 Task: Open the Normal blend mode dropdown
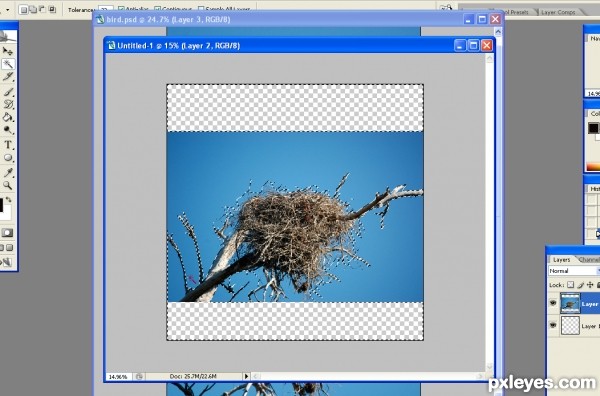click(574, 271)
